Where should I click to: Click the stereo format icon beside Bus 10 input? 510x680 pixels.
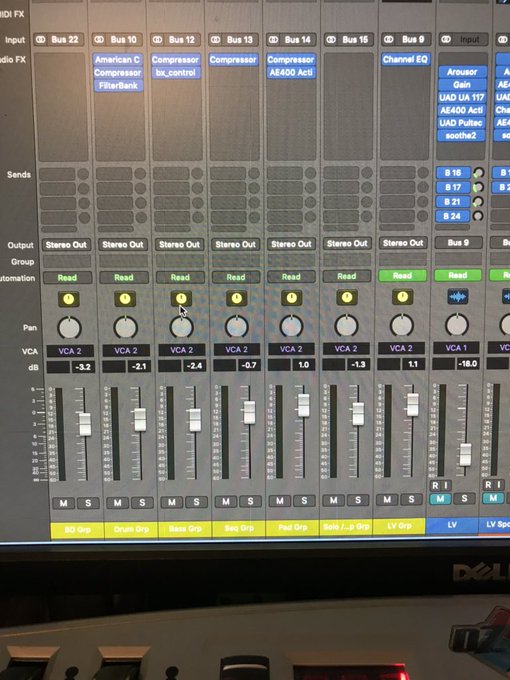[99, 40]
